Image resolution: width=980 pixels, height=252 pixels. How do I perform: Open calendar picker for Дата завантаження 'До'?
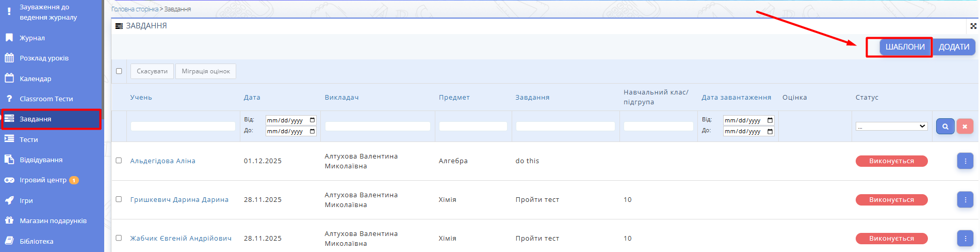(x=770, y=131)
